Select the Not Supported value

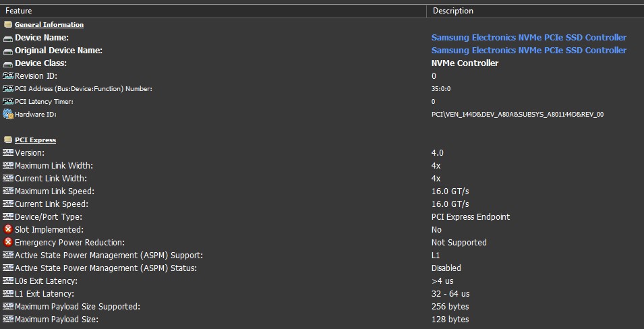pos(459,242)
